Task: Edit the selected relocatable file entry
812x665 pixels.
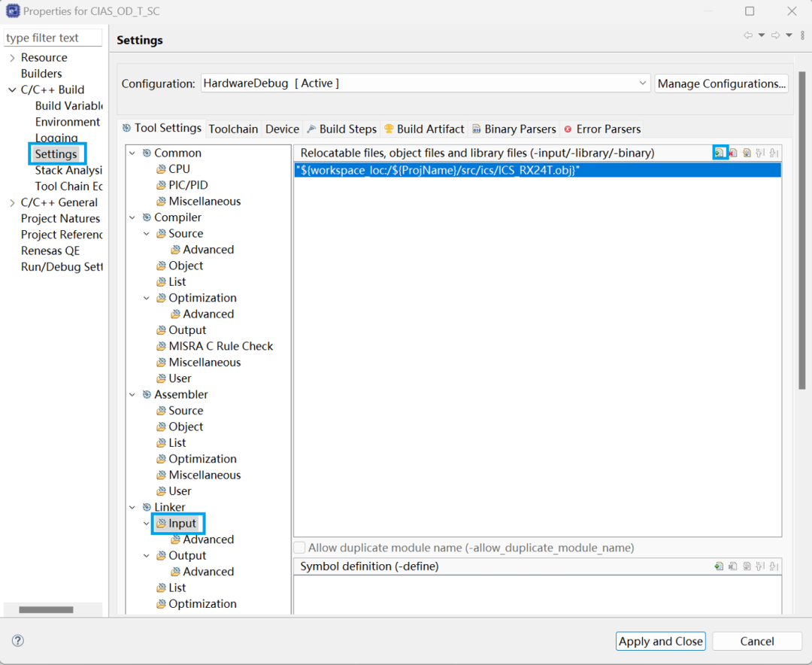Action: point(747,153)
